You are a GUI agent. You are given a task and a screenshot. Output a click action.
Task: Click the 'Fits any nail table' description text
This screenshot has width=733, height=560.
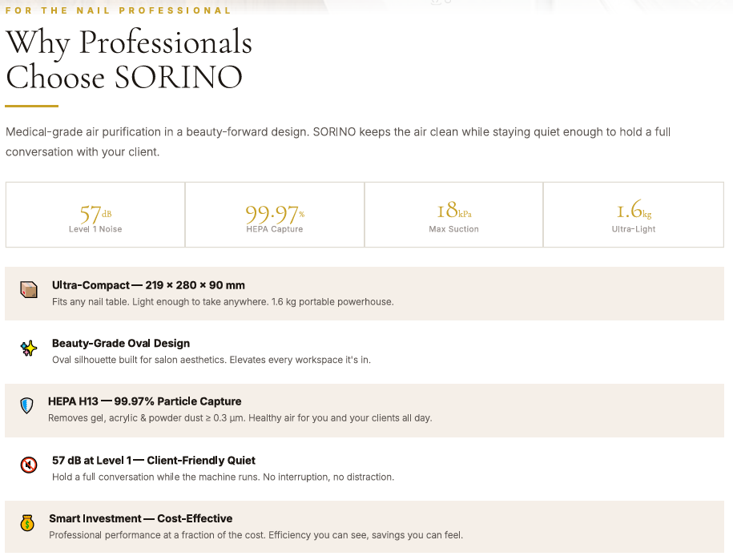tap(223, 302)
